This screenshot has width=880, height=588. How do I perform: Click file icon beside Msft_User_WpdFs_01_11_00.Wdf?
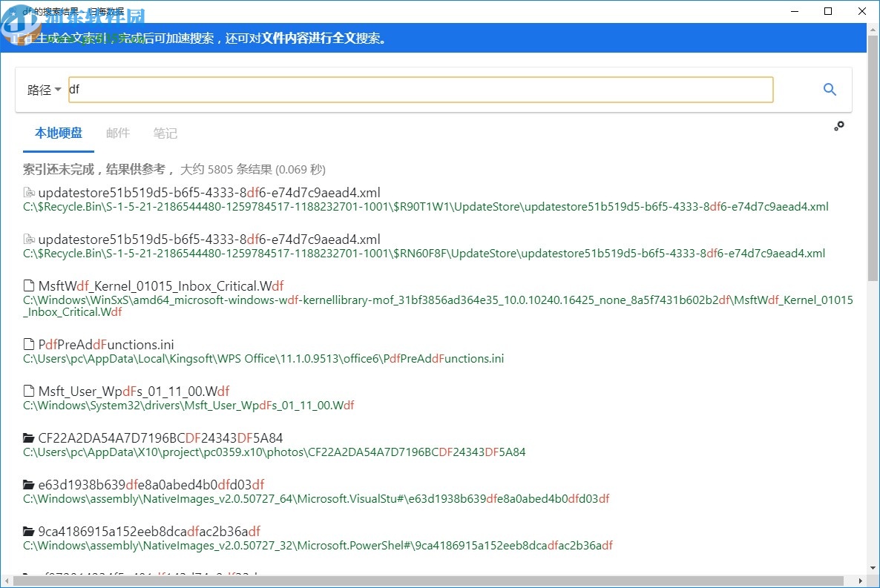pos(29,391)
